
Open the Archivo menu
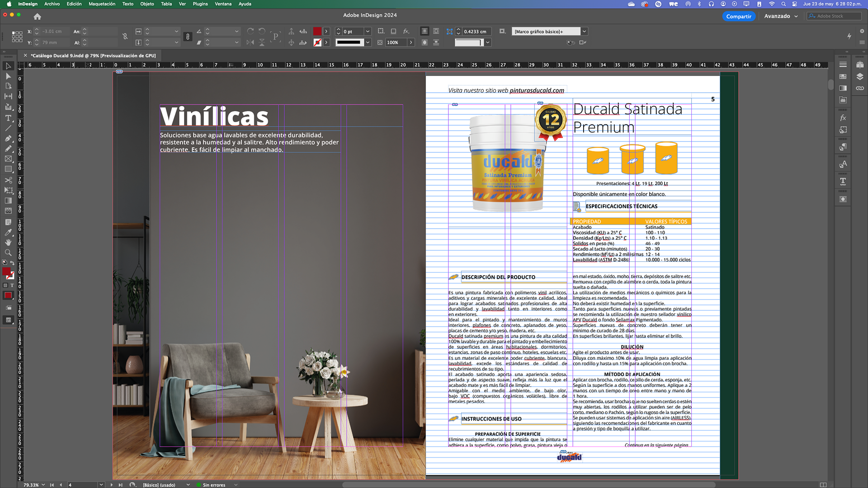point(52,4)
